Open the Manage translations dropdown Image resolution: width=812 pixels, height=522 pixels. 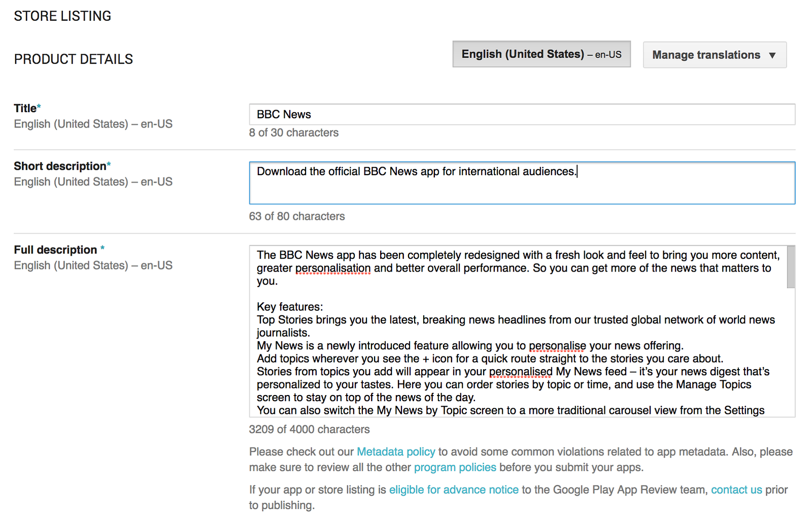coord(715,55)
